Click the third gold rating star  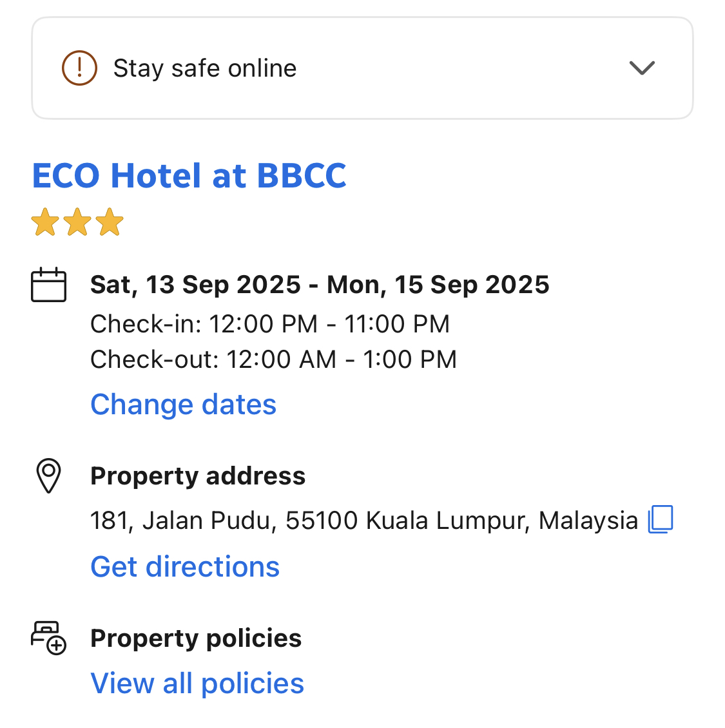coord(110,222)
